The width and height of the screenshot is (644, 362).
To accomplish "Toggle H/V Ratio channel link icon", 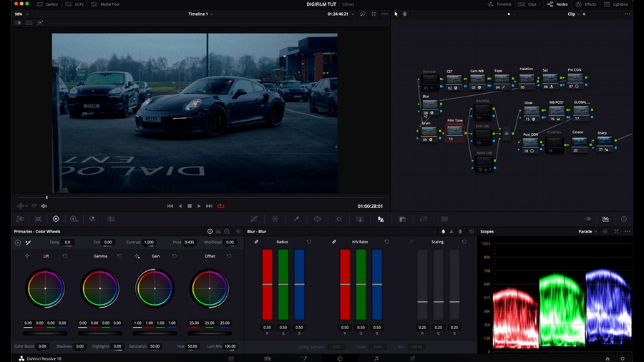I will pyautogui.click(x=334, y=242).
